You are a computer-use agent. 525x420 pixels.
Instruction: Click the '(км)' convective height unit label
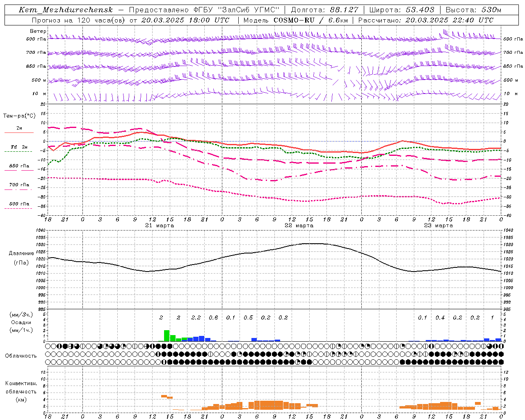click(x=21, y=399)
